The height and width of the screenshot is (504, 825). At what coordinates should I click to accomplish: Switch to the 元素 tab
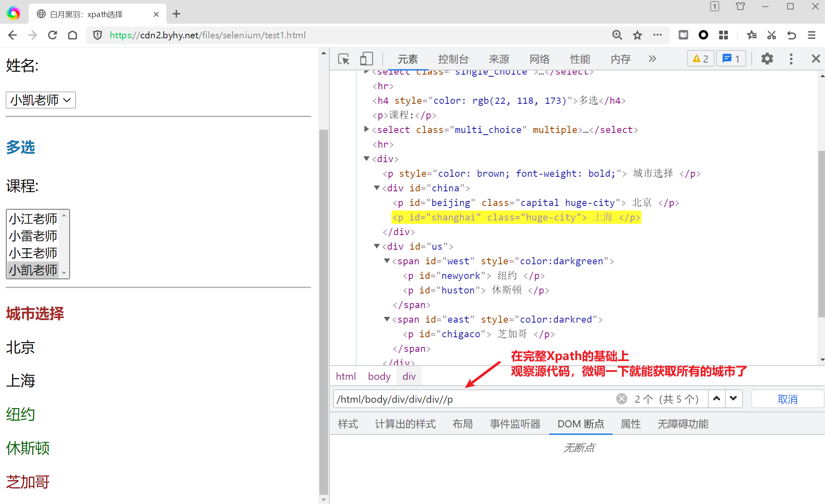(408, 59)
